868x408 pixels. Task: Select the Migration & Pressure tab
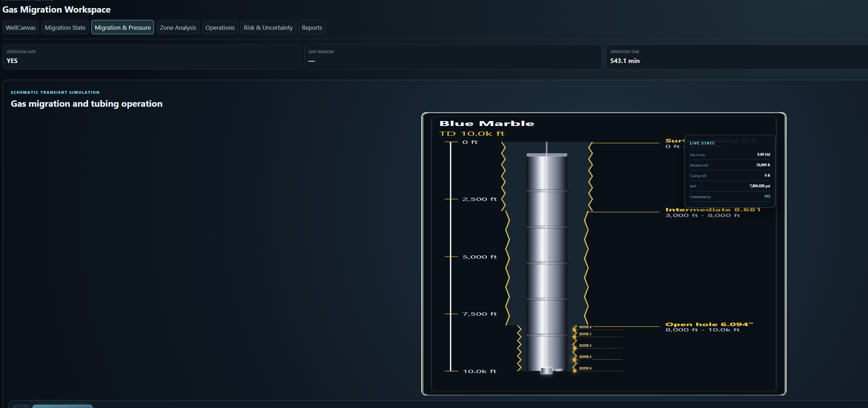pos(122,28)
